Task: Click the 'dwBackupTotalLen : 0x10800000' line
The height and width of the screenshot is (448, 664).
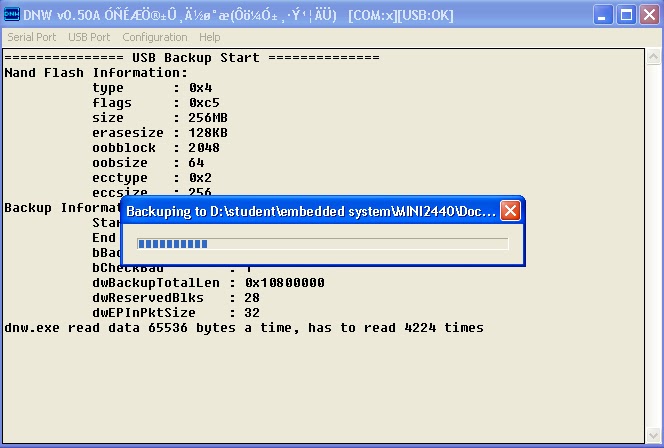Action: click(208, 283)
